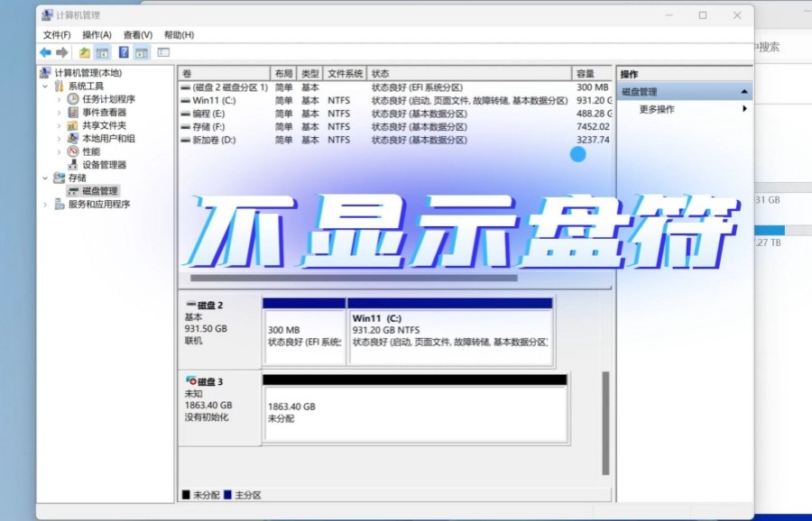Open the 查看(V) menu
Viewport: 812px width, 521px height.
click(x=138, y=34)
